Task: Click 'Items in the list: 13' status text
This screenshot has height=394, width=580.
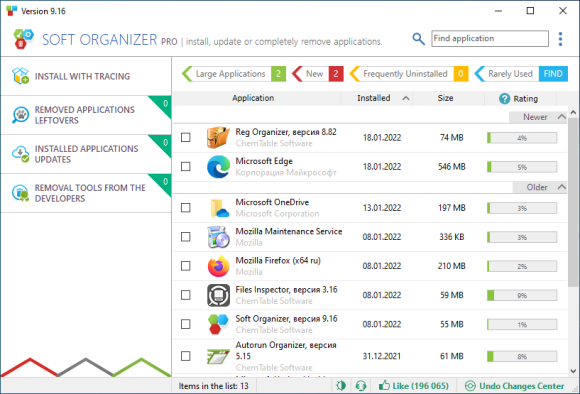Action: point(213,386)
